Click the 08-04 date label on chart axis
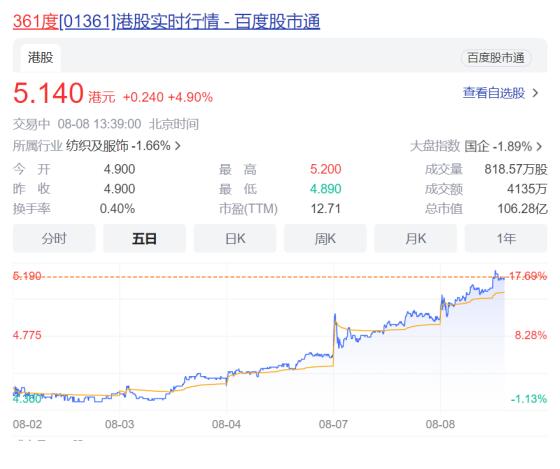Screen dimensions: 560x469 click(x=226, y=424)
